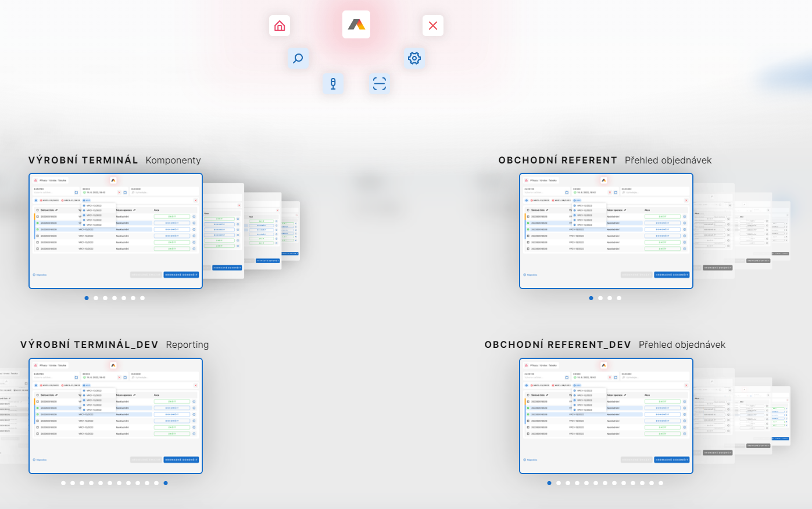812x509 pixels.
Task: Open the Výrobní terminál Komponenty main thumbnail
Action: (116, 231)
